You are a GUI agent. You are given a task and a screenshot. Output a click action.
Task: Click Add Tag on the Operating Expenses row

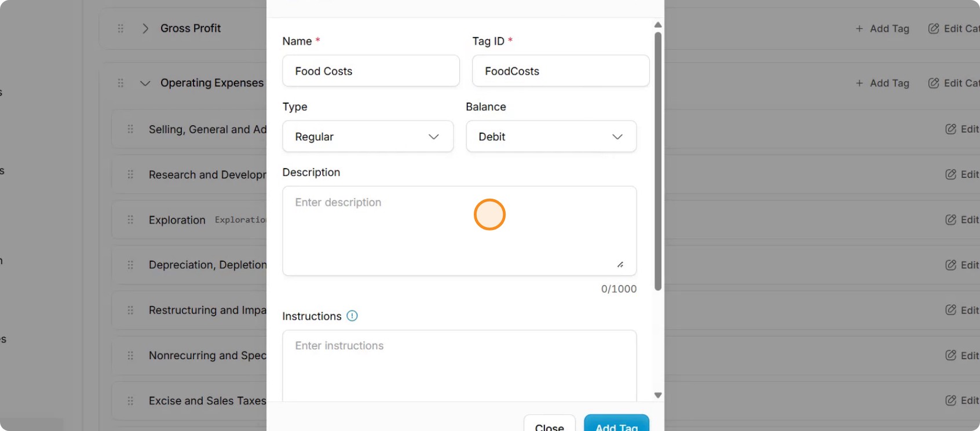click(x=883, y=83)
